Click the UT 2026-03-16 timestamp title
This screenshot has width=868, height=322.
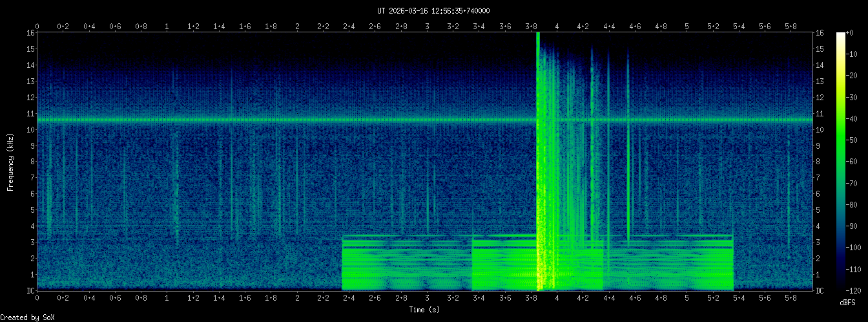433,11
